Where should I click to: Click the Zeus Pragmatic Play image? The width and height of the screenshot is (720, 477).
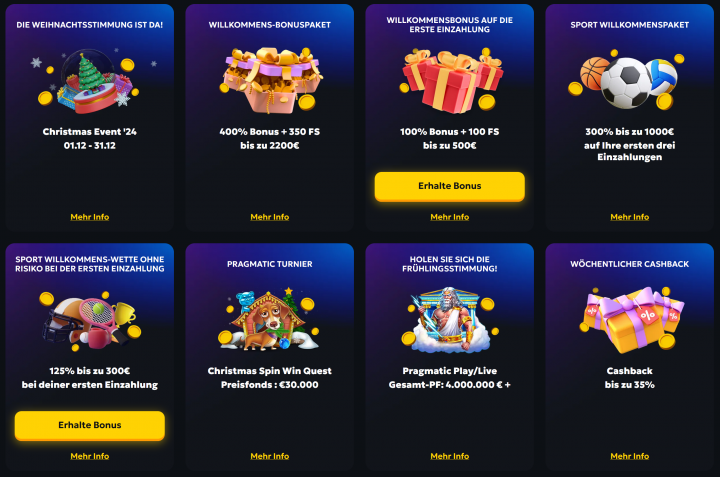450,320
